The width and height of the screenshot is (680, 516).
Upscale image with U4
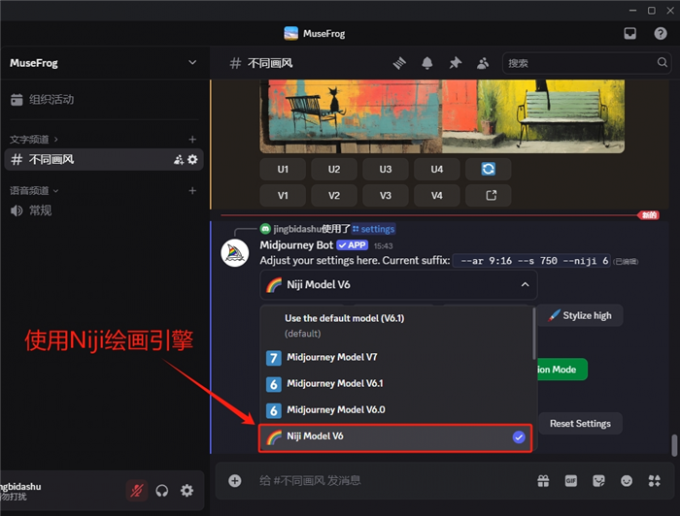437,169
